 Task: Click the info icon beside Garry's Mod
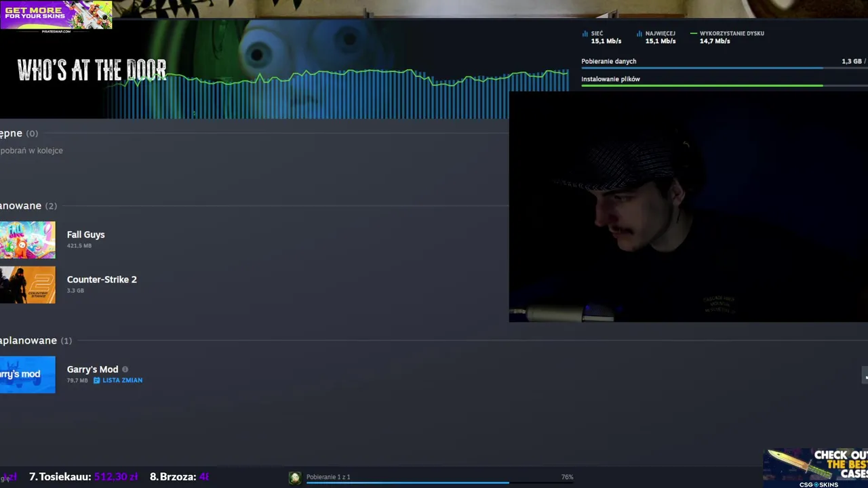click(x=125, y=369)
